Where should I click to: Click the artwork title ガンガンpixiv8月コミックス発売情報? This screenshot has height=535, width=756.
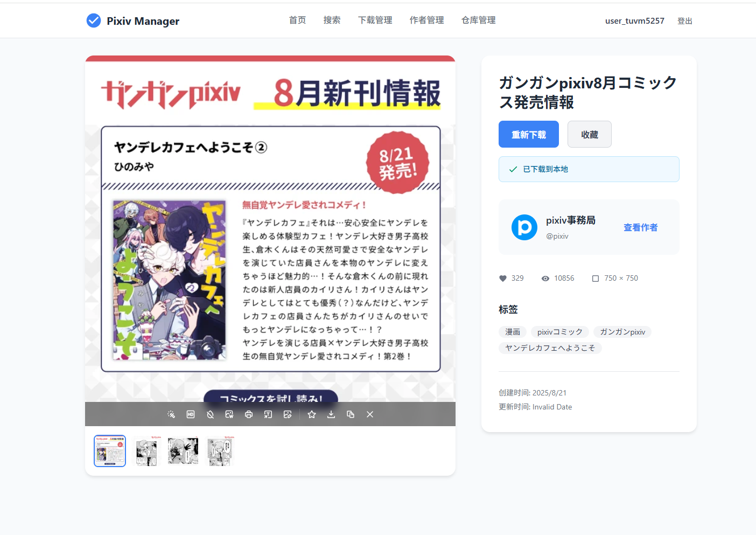[x=588, y=92]
